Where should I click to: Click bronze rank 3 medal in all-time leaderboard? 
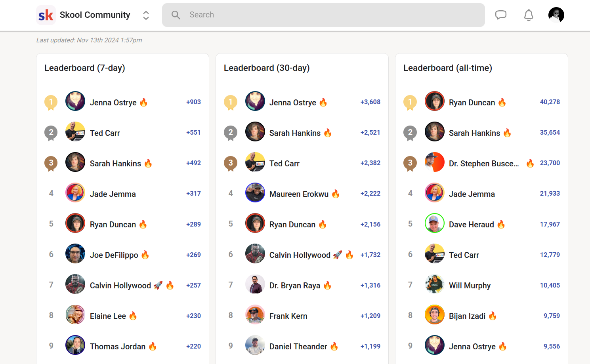pos(410,164)
